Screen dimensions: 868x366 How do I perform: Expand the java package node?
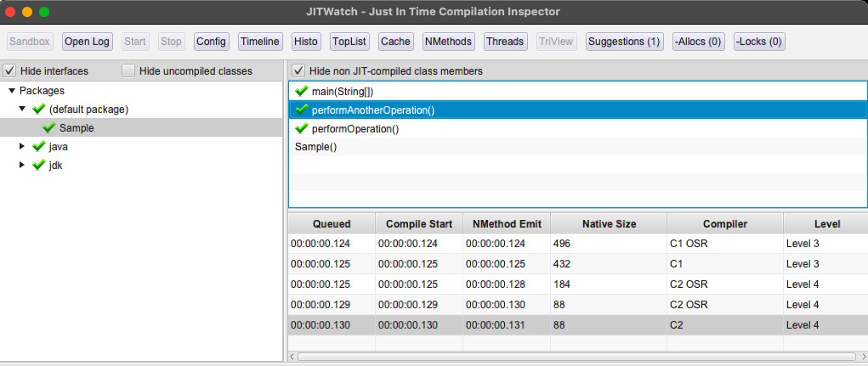pos(22,147)
